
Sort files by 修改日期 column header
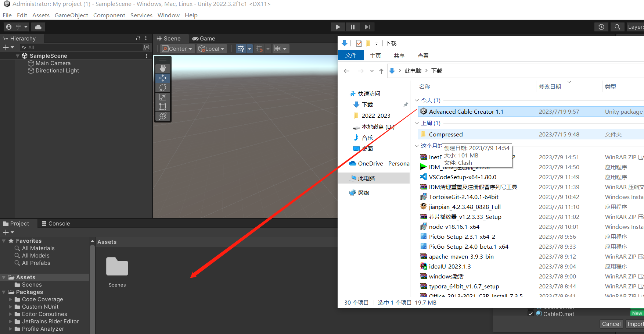point(550,86)
